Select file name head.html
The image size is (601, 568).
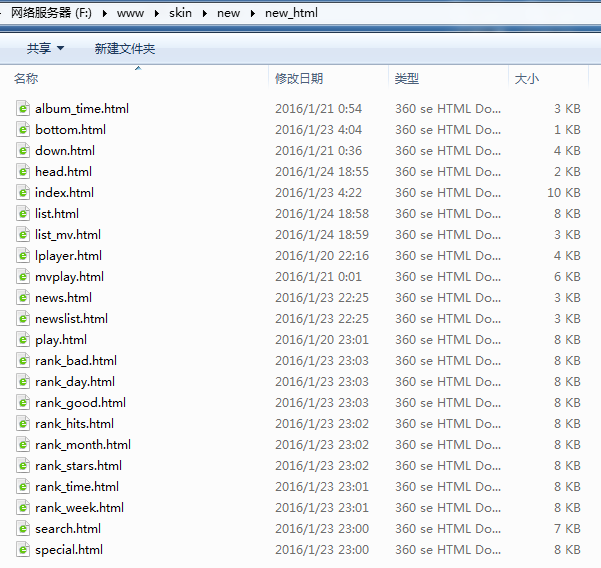63,172
